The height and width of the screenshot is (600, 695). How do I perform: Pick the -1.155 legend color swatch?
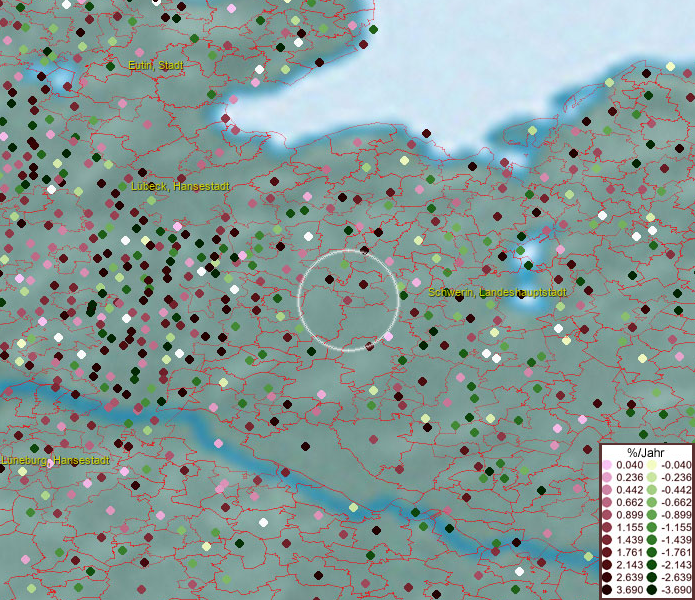pos(652,527)
